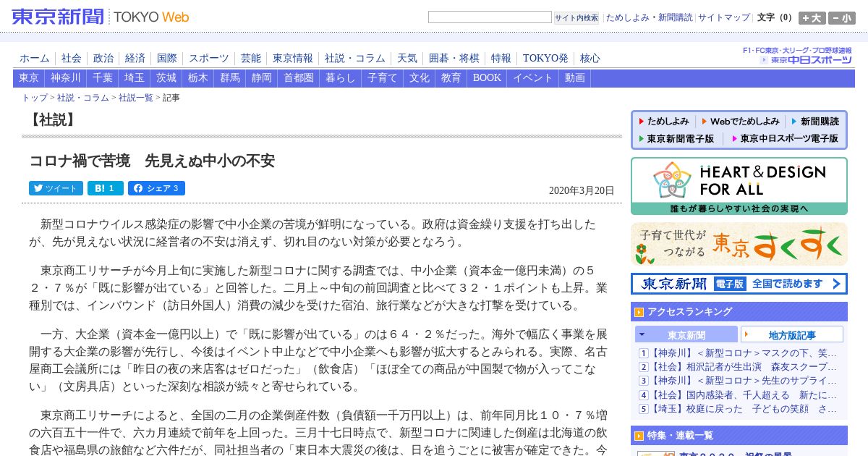This screenshot has width=868, height=456.
Task: Open 新聞購読 link in sidebar box
Action: click(815, 122)
